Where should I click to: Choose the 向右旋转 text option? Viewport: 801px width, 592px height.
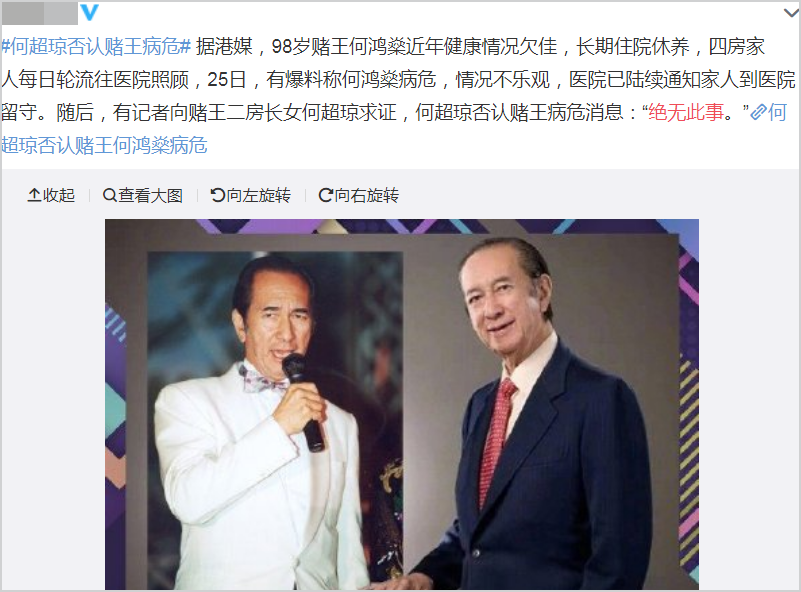pyautogui.click(x=366, y=195)
